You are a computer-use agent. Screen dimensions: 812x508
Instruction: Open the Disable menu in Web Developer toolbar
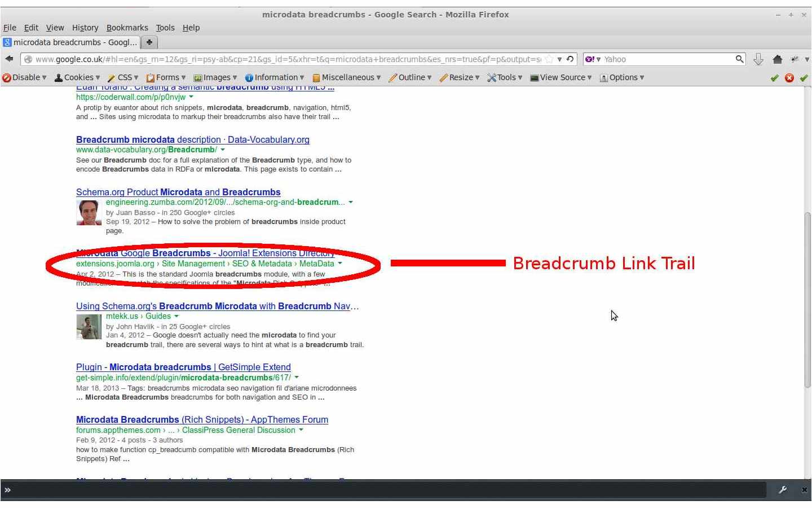tap(24, 77)
